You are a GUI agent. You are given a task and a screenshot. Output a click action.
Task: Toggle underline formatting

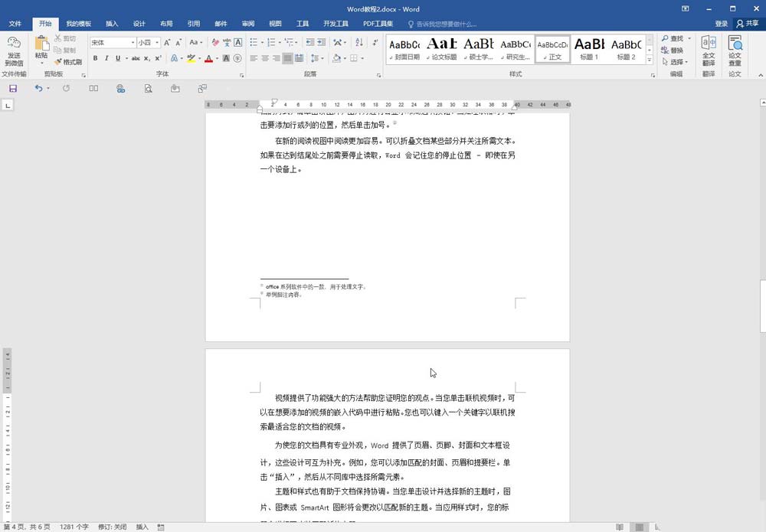coord(118,58)
